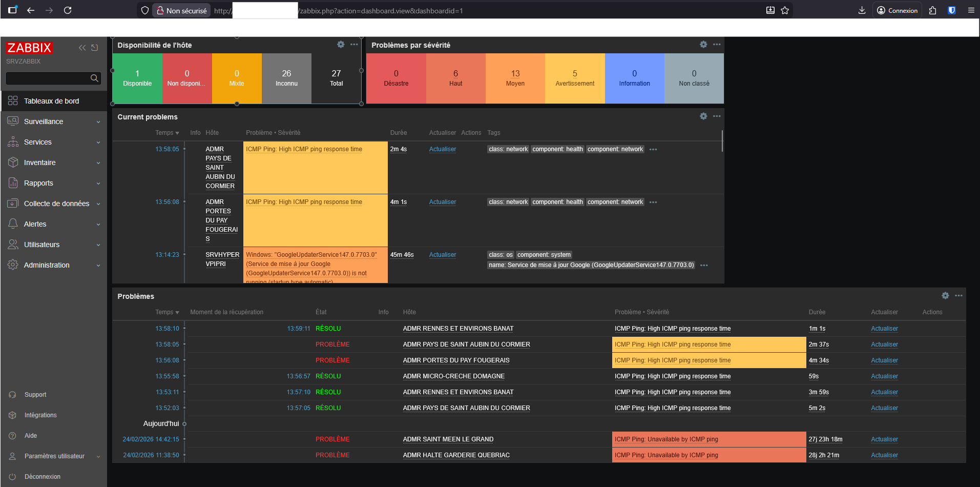Viewport: 980px width, 487px height.
Task: Click the Utilisateurs people icon
Action: [x=13, y=244]
